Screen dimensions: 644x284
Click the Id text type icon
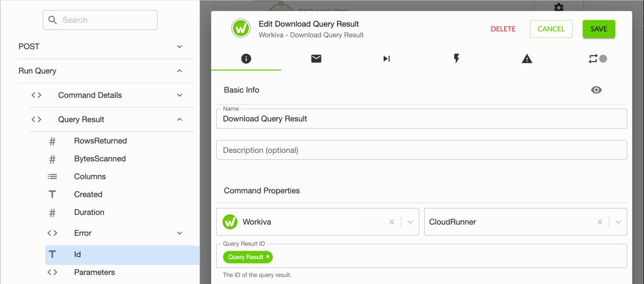click(x=52, y=254)
